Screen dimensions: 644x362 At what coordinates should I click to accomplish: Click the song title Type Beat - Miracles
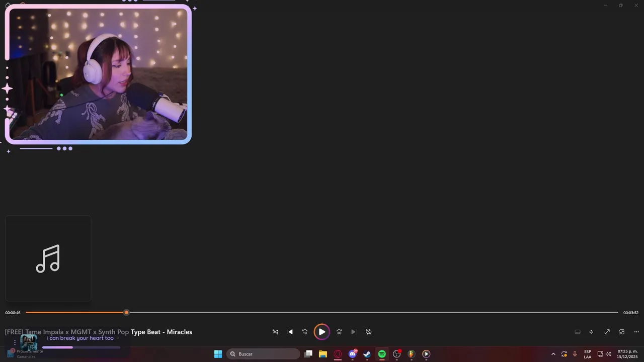point(162,332)
